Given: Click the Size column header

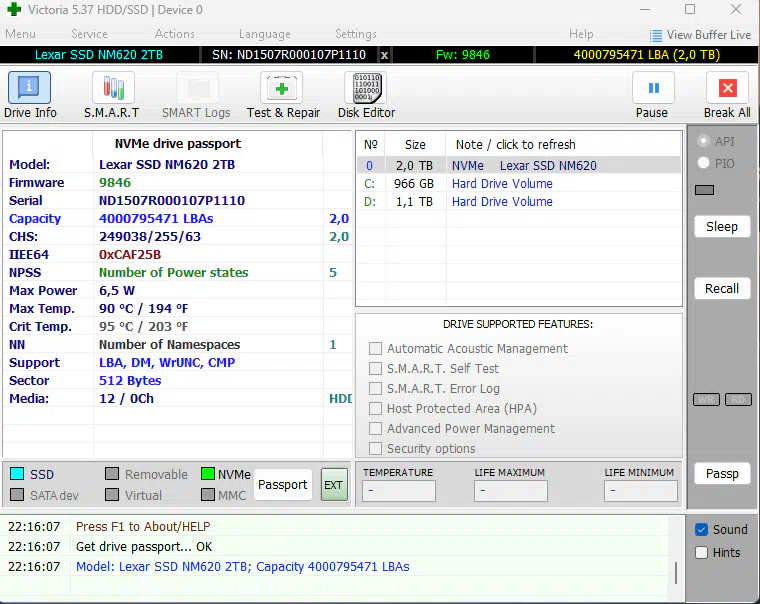Looking at the screenshot, I should [415, 144].
